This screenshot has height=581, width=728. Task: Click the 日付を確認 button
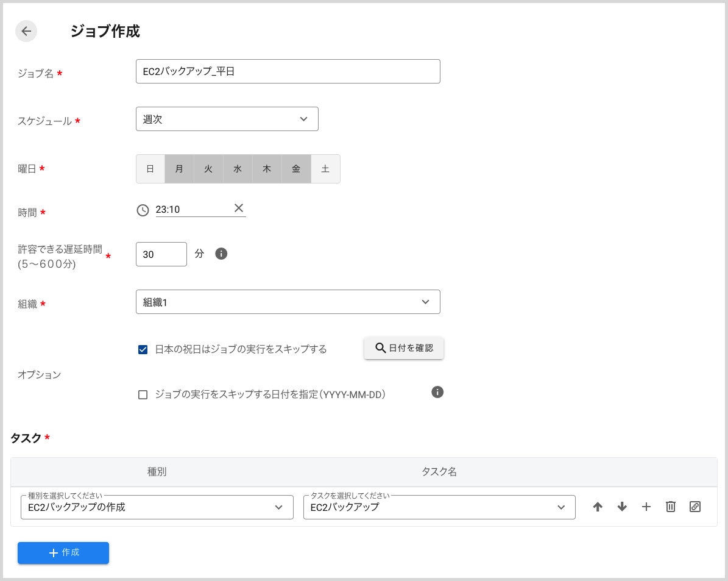pyautogui.click(x=403, y=349)
